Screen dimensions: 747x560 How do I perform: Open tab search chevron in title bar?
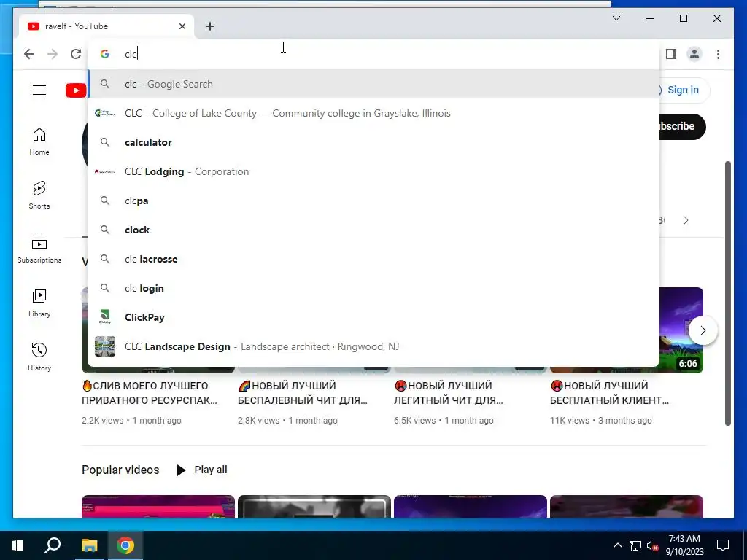coord(616,18)
